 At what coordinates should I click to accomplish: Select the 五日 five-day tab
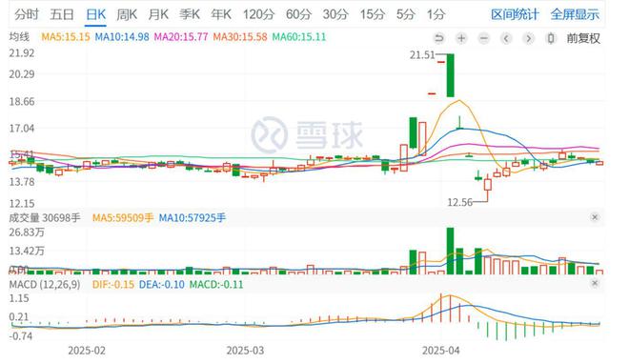coord(62,14)
